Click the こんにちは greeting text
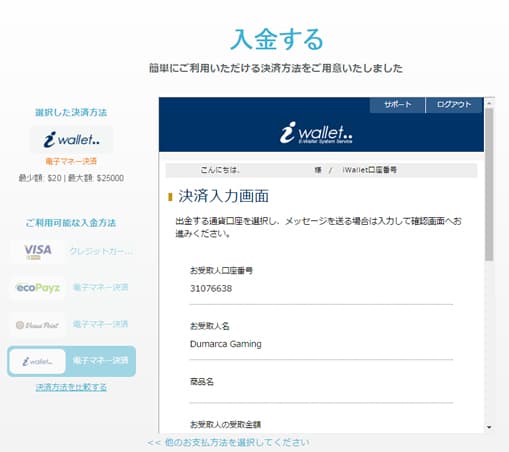 click(220, 170)
